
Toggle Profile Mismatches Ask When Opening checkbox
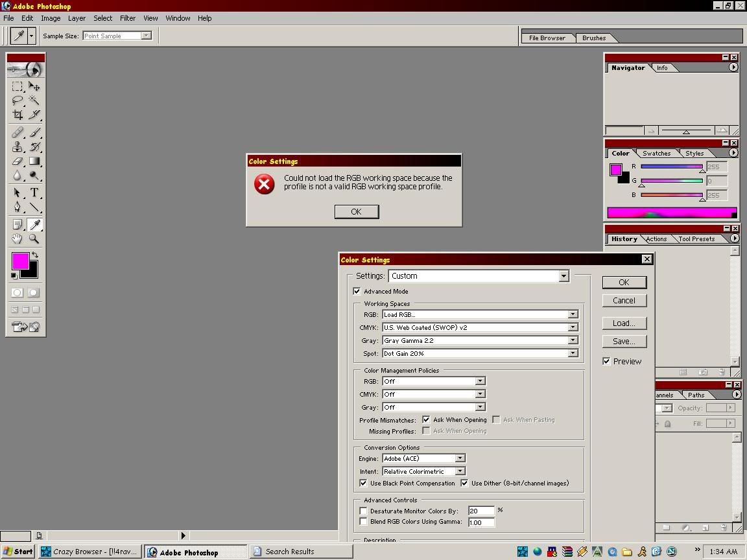426,419
